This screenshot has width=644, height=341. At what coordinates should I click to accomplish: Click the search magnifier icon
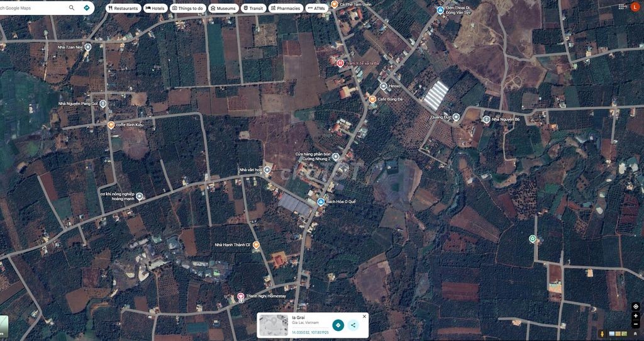tap(72, 8)
